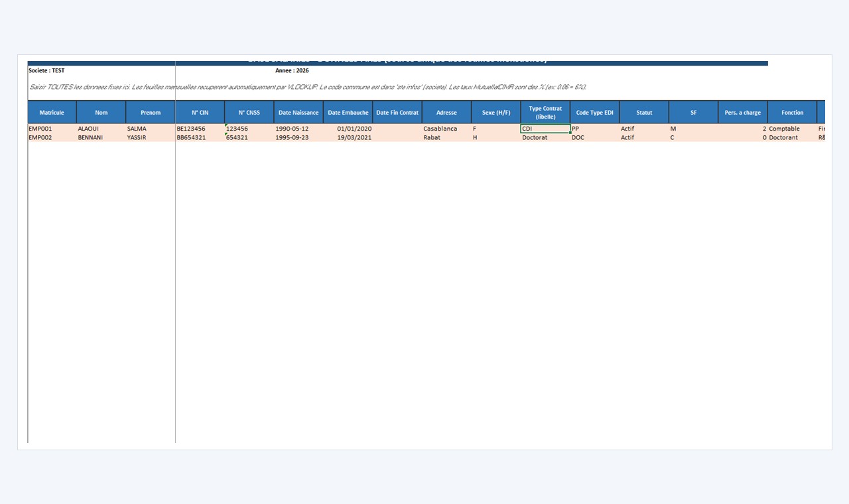The image size is (849, 504).
Task: Select the Sexe (H/F) header cell
Action: click(x=496, y=112)
